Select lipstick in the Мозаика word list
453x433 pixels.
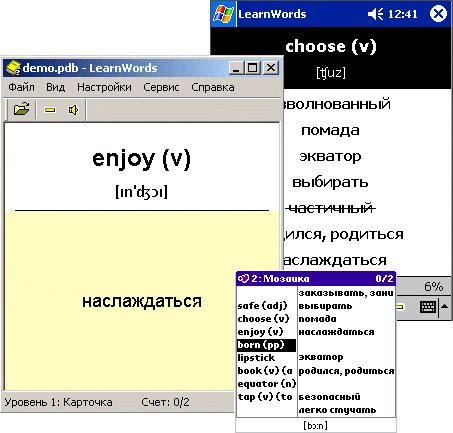click(x=256, y=358)
